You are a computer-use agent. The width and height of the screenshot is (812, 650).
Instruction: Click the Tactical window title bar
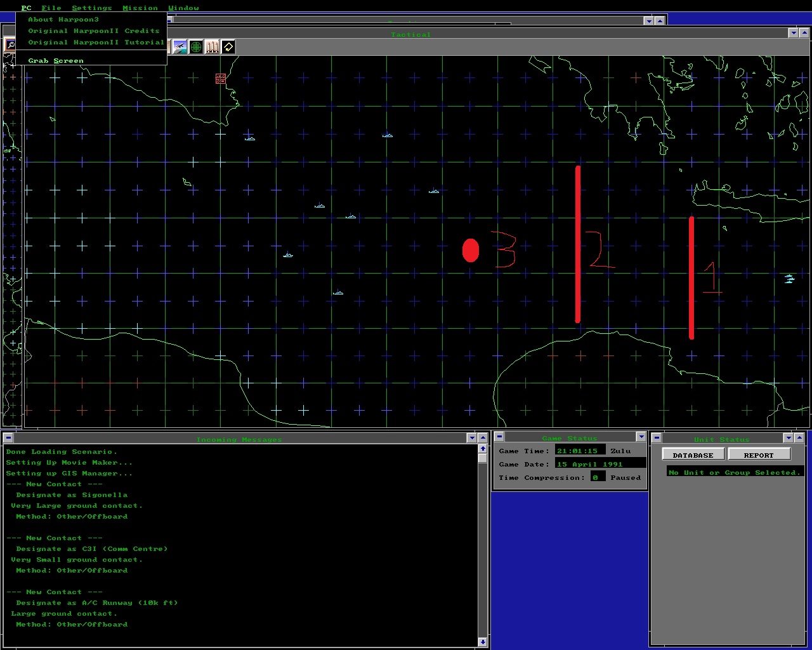click(410, 34)
